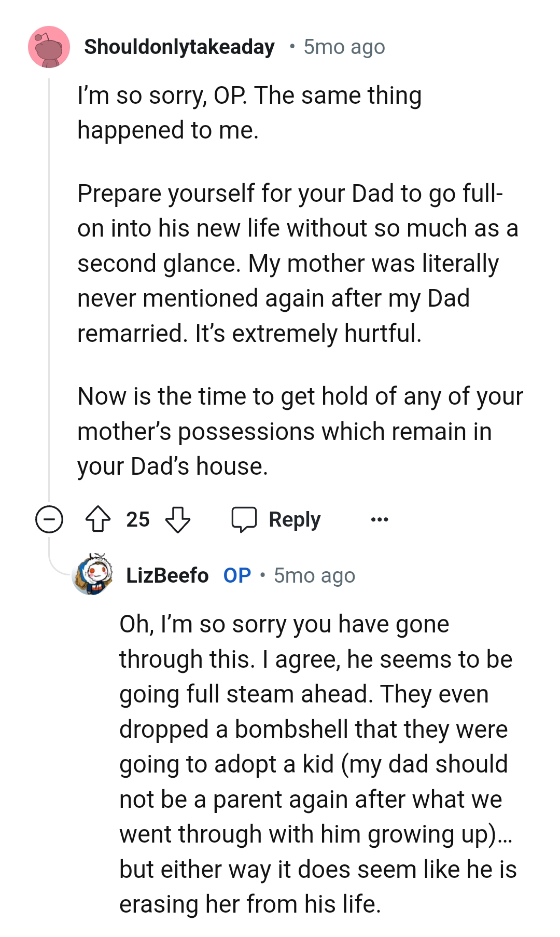Click the "I'm so sorry, OP" paragraph
The height and width of the screenshot is (937, 560).
click(x=249, y=113)
